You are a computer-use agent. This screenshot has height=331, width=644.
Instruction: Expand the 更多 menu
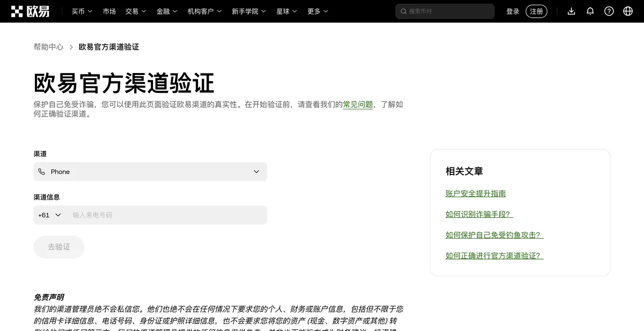(x=318, y=11)
